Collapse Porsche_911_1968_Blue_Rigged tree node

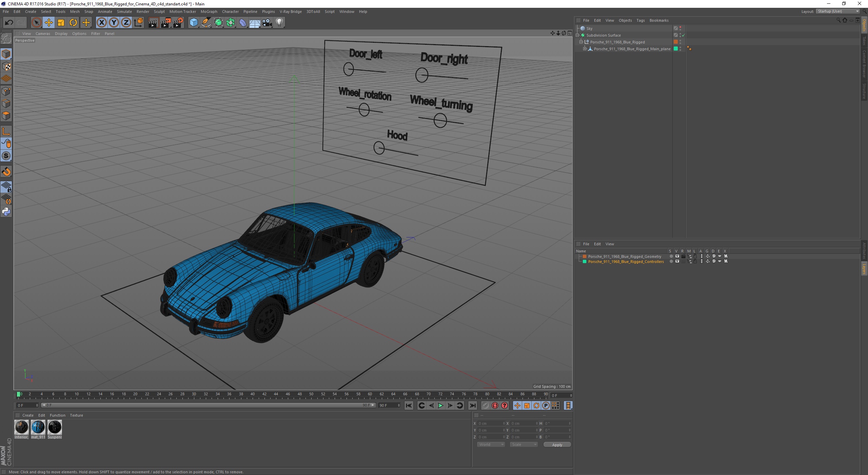[581, 42]
